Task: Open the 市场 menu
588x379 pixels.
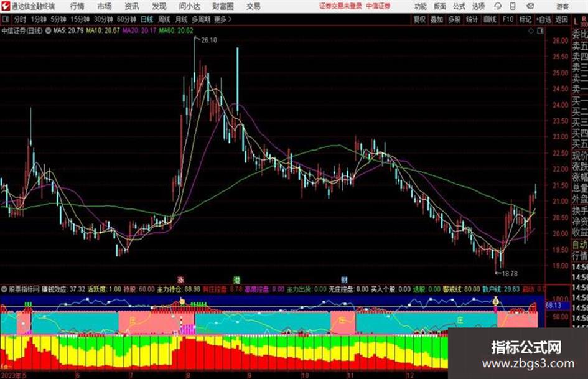Action: click(x=105, y=6)
